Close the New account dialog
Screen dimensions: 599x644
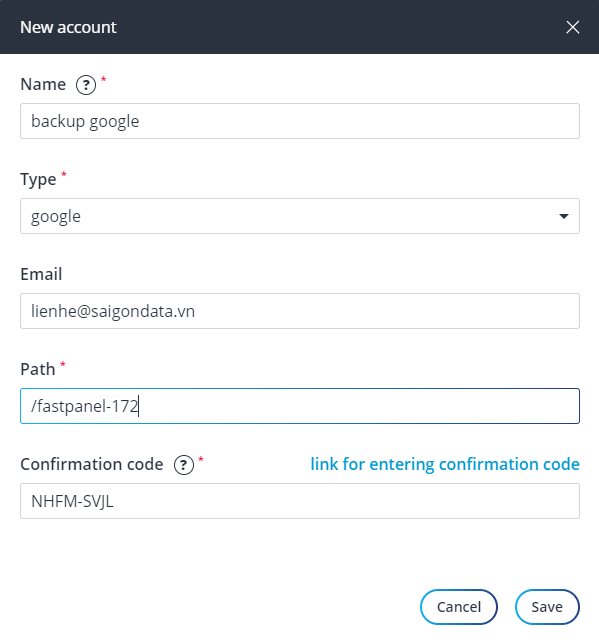click(x=572, y=27)
